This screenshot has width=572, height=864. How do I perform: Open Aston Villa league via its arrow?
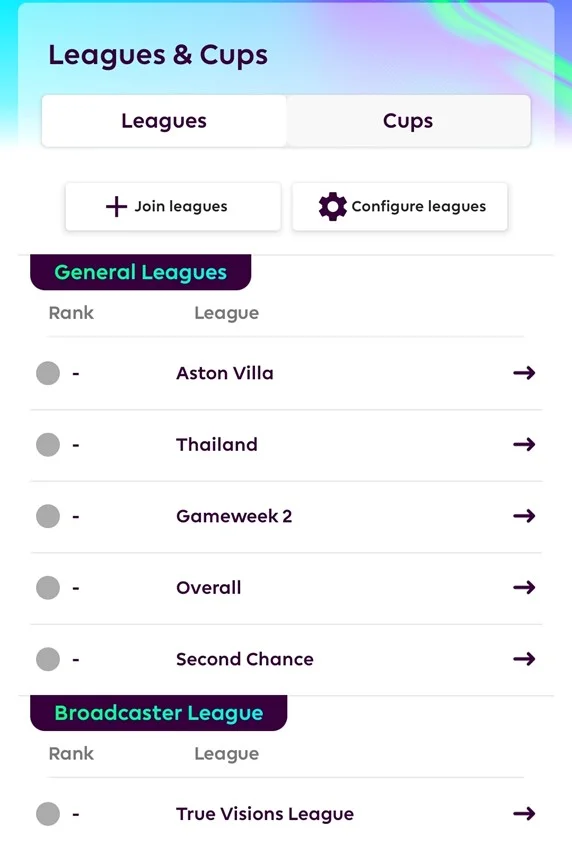click(x=524, y=373)
